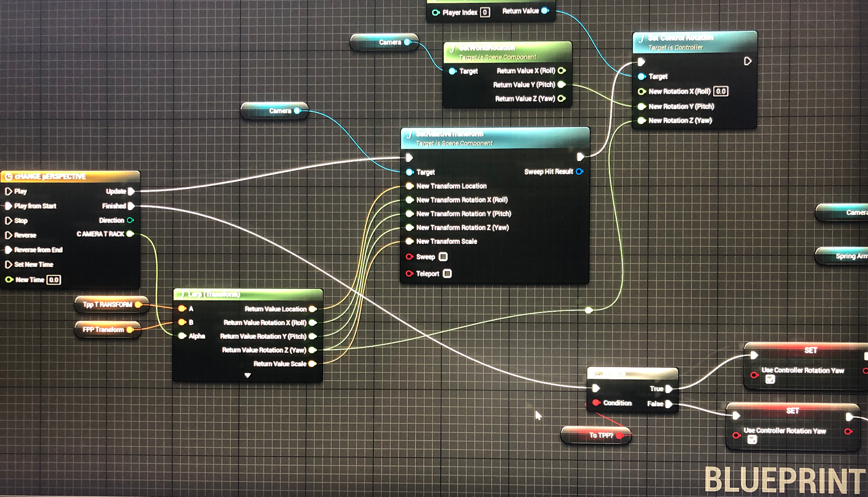868x497 pixels.
Task: Click the Reverse from End input pin
Action: coord(8,250)
